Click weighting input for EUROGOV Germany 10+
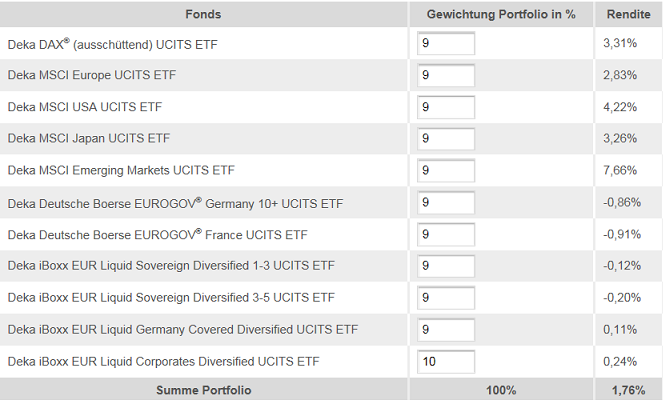The height and width of the screenshot is (404, 664). pyautogui.click(x=446, y=203)
